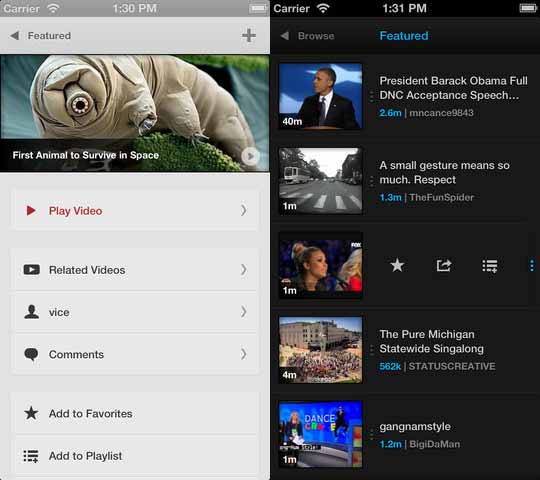Tap the star favorite icon in the action row
The height and width of the screenshot is (480, 540).
[397, 265]
